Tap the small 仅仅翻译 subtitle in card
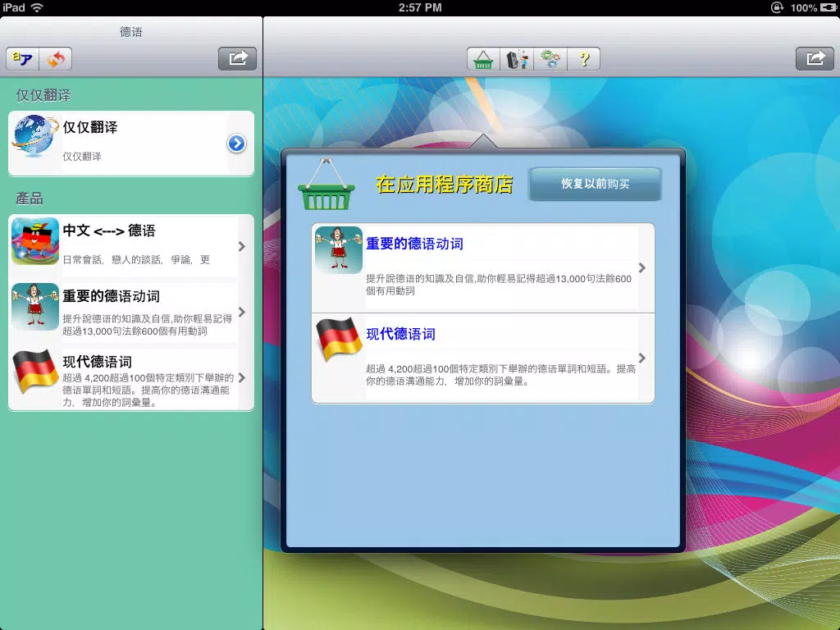 (82, 157)
